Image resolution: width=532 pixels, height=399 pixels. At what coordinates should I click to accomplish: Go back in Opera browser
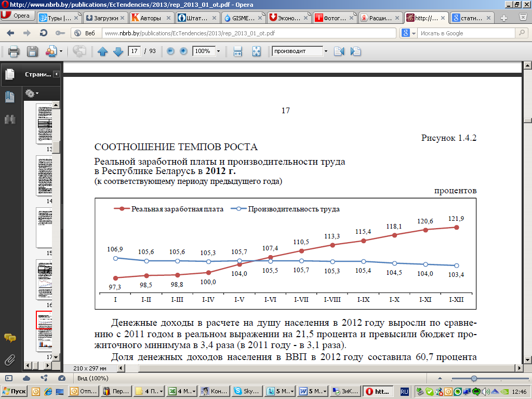pyautogui.click(x=10, y=33)
